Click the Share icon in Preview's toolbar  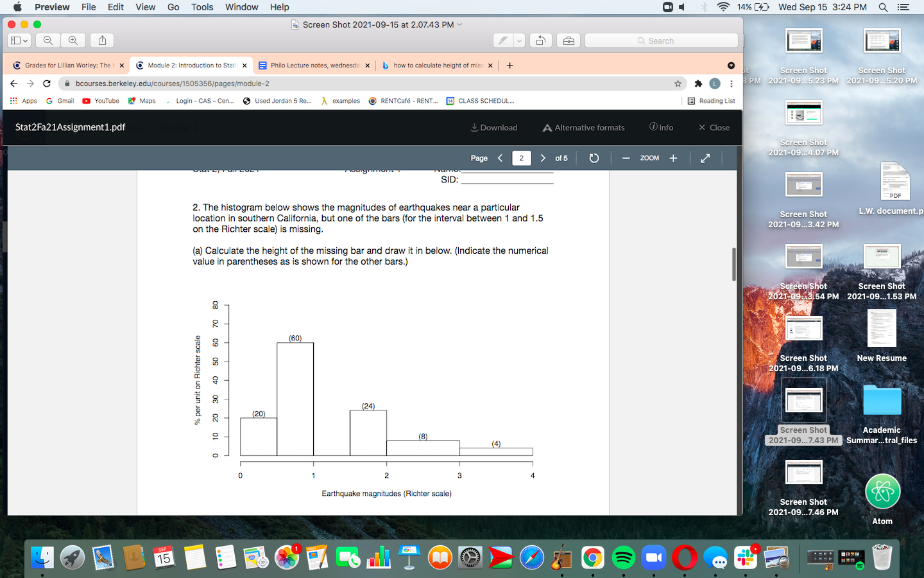tap(101, 40)
